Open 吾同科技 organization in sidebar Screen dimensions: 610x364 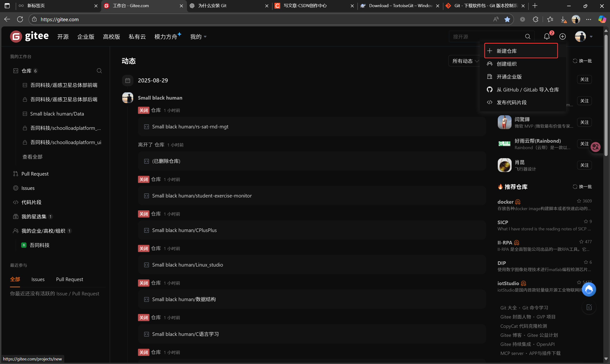(x=40, y=245)
